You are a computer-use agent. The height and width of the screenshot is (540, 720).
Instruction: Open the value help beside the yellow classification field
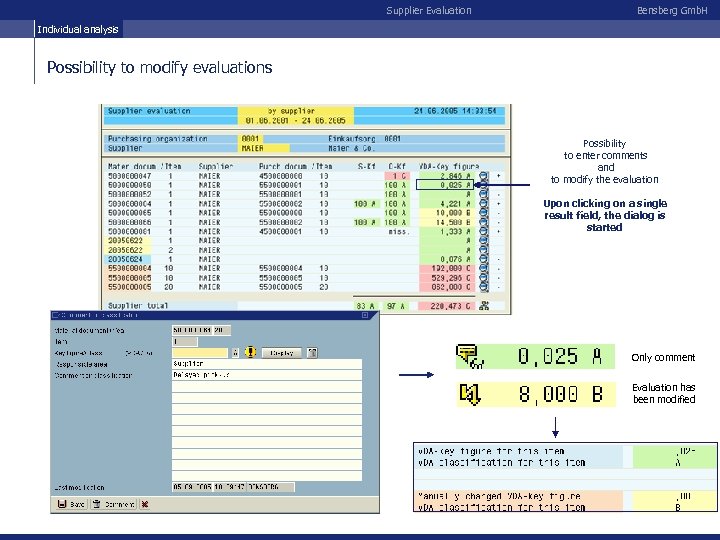click(x=235, y=353)
